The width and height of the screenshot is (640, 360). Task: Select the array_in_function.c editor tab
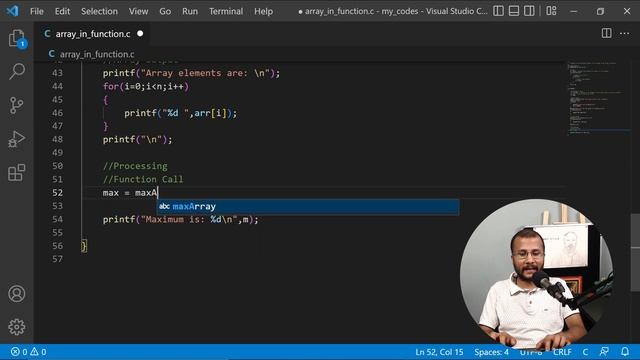point(92,33)
